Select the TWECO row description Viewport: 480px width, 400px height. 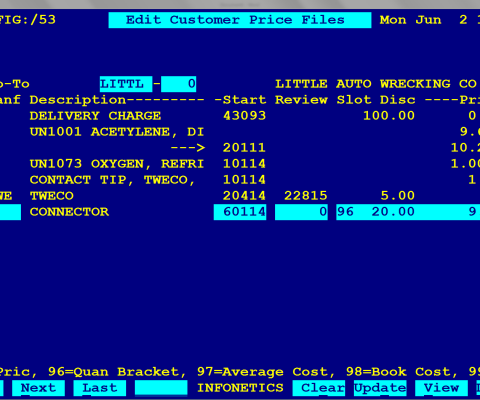coord(52,196)
